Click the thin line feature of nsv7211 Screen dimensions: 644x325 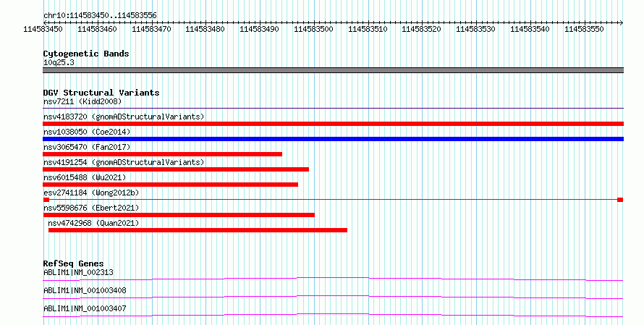click(x=333, y=109)
